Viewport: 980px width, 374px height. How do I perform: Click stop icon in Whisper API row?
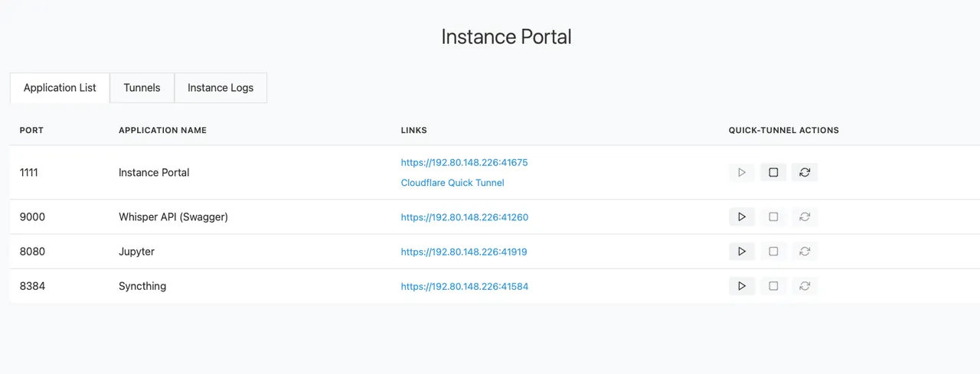773,217
